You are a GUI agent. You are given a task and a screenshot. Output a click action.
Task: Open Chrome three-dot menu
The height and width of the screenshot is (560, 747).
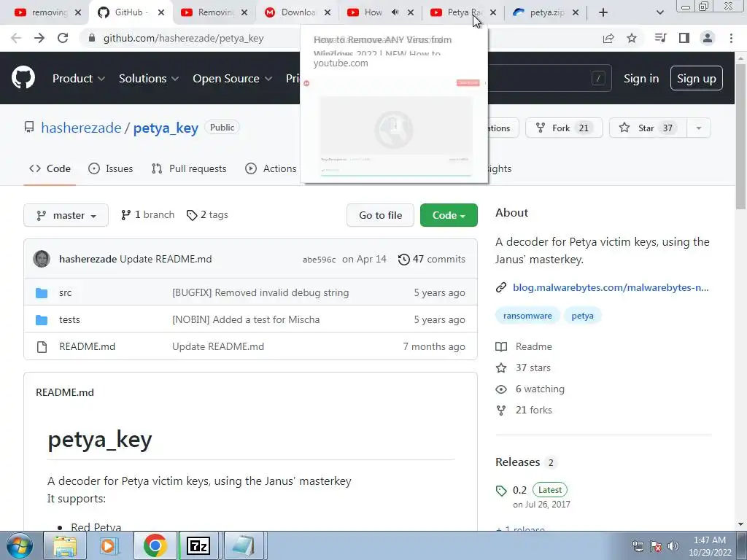(x=731, y=38)
